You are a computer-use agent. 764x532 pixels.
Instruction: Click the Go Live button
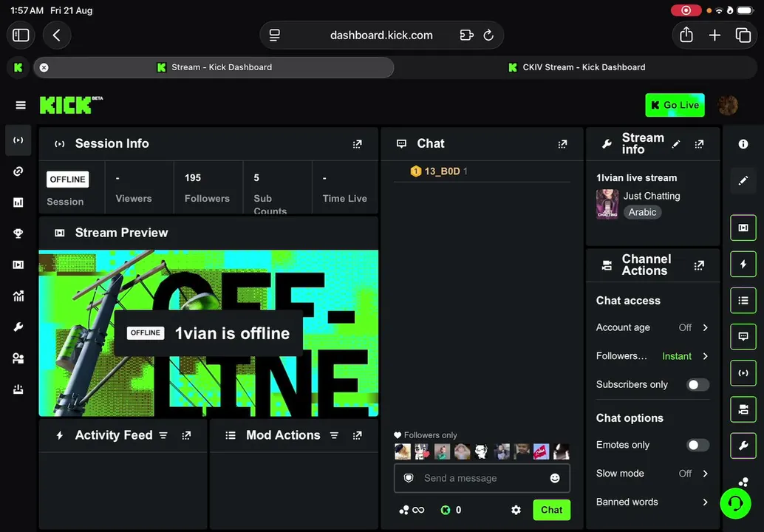point(675,105)
